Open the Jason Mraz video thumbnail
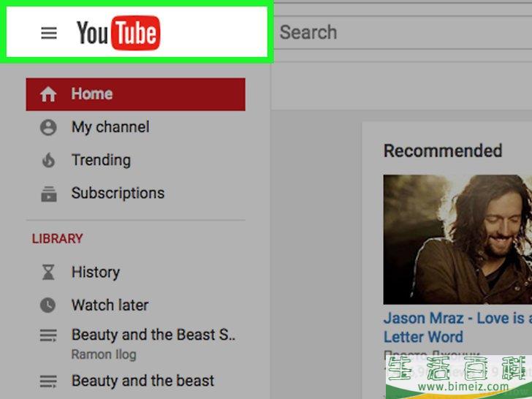 (457, 240)
